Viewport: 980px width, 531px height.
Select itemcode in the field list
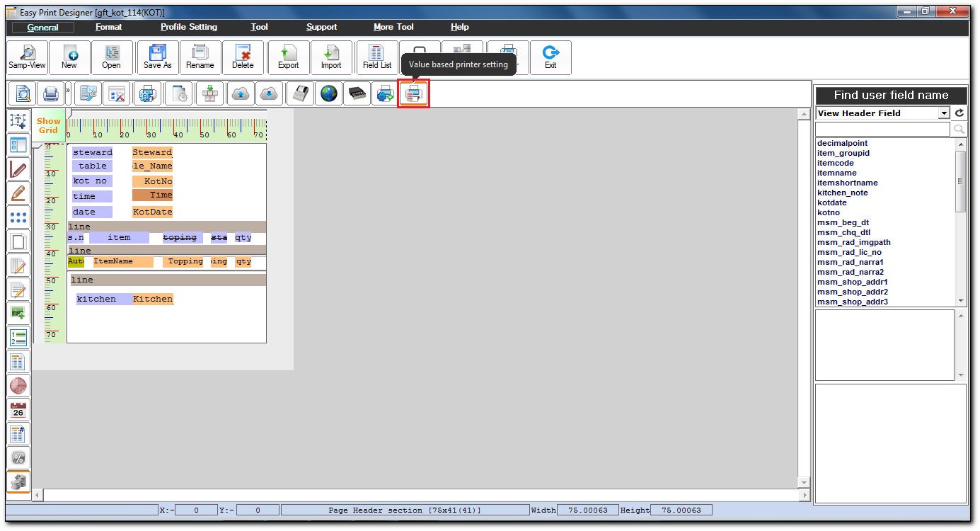click(x=836, y=163)
